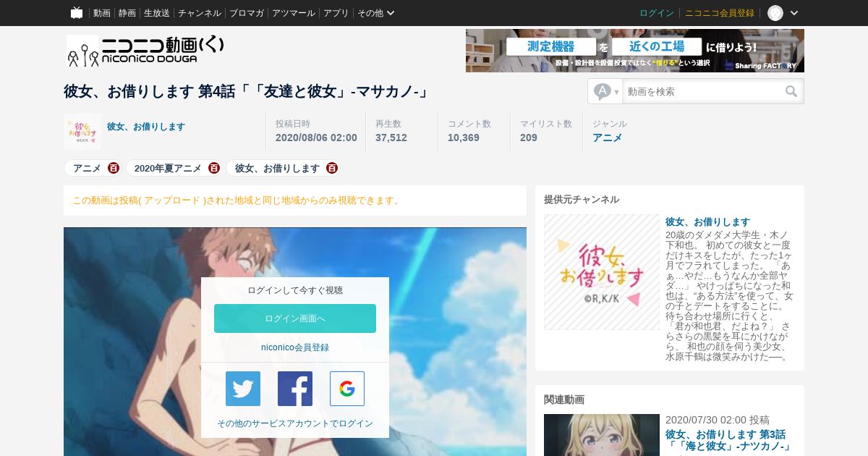Viewport: 868px width, 456px height.
Task: Click the video title text 第4話
Action: point(246,91)
